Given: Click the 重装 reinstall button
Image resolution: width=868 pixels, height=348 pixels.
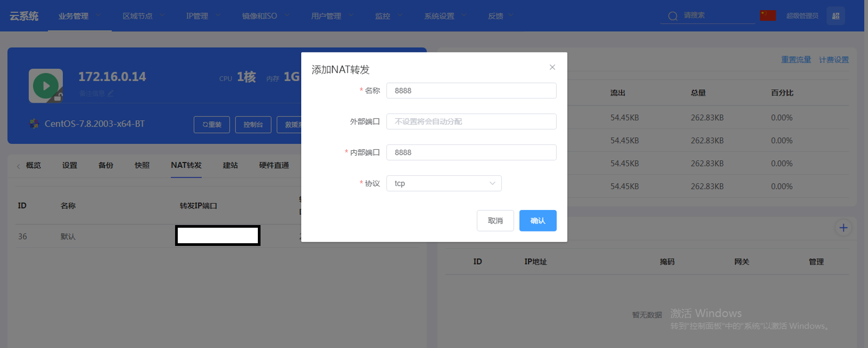Looking at the screenshot, I should pos(211,125).
